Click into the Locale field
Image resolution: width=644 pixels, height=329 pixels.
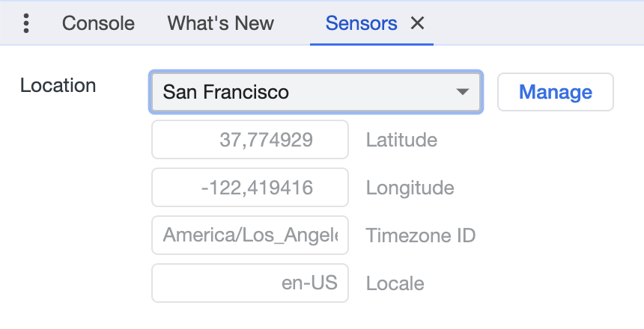250,283
